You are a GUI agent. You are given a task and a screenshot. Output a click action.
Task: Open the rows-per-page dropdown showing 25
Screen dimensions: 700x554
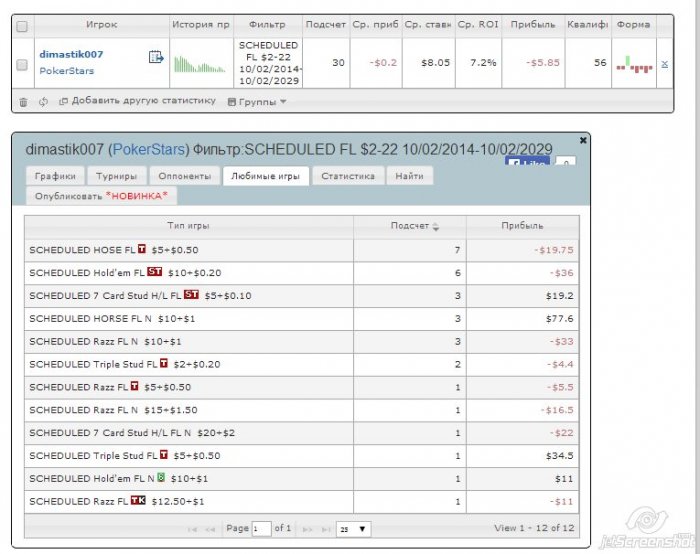click(353, 529)
